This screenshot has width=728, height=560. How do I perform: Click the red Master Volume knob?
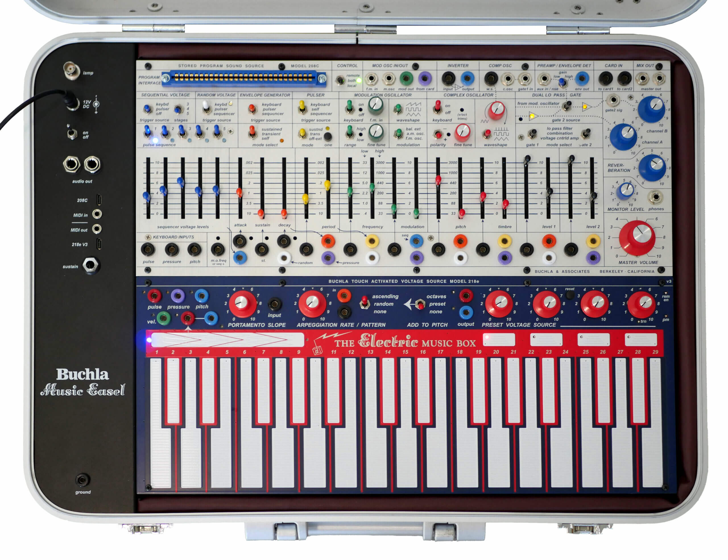tap(637, 238)
